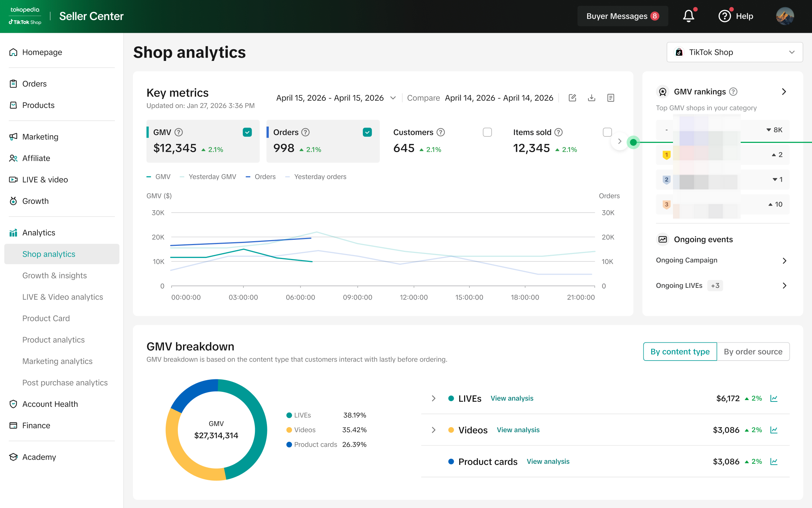Open the Videos trend chart icon
The image size is (812, 508).
[774, 430]
